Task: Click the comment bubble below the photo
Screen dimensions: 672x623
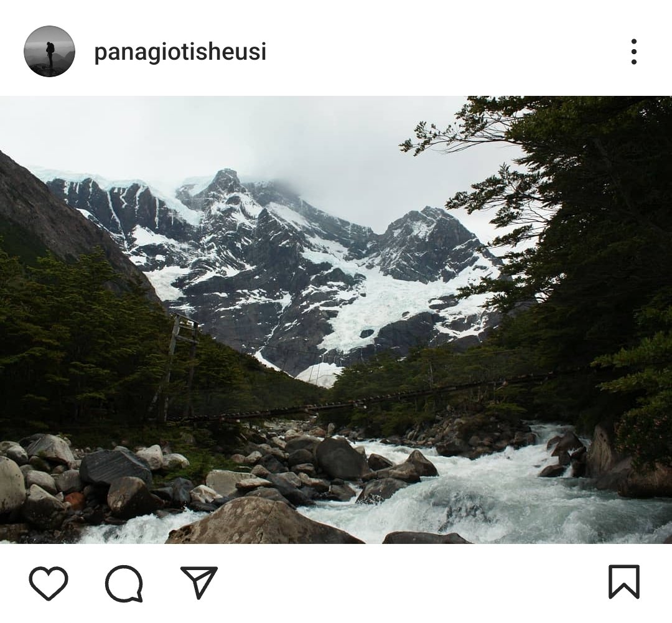Action: 124,583
